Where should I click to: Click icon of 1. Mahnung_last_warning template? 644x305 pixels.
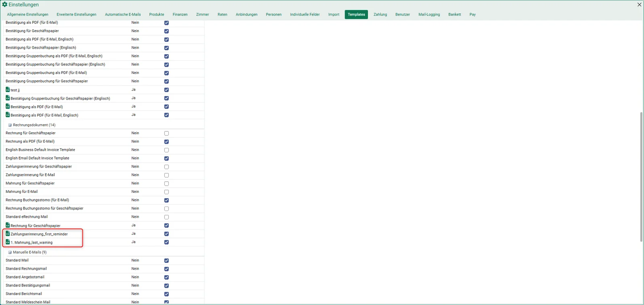tap(8, 242)
